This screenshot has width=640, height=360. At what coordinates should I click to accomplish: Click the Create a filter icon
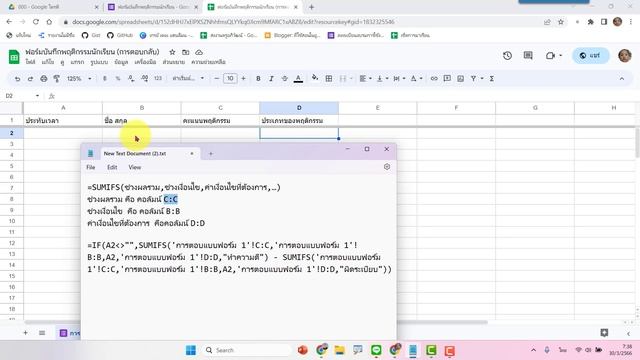(x=473, y=79)
